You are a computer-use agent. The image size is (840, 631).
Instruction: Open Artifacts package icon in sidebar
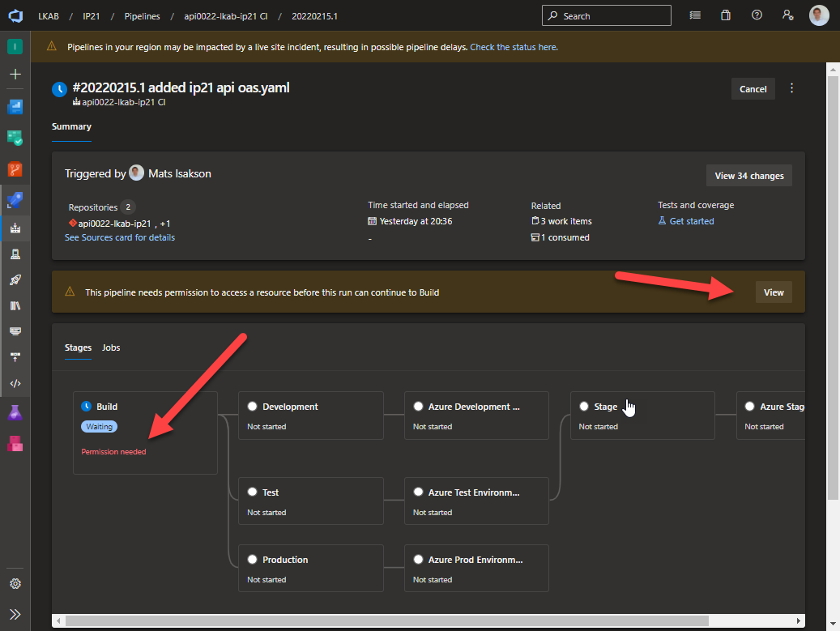tap(17, 442)
